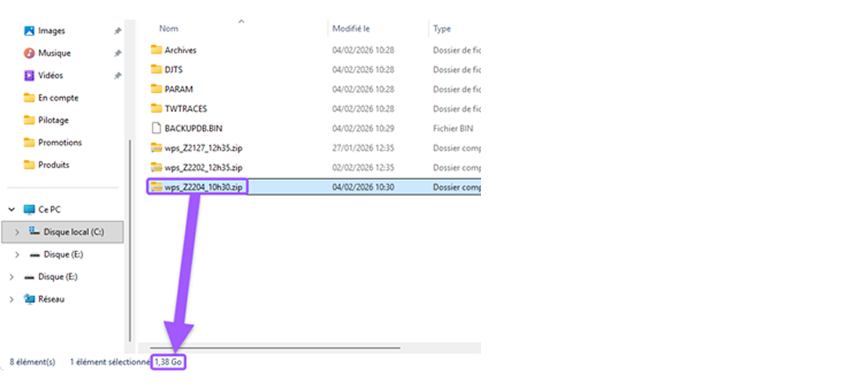
Task: Click the Ce PC computer icon
Action: coord(29,210)
